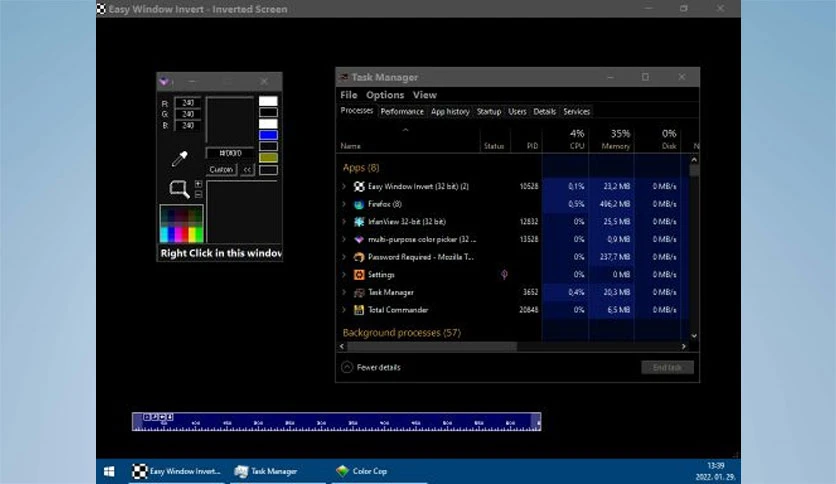
Task: Switch to the Users tab
Action: click(517, 111)
